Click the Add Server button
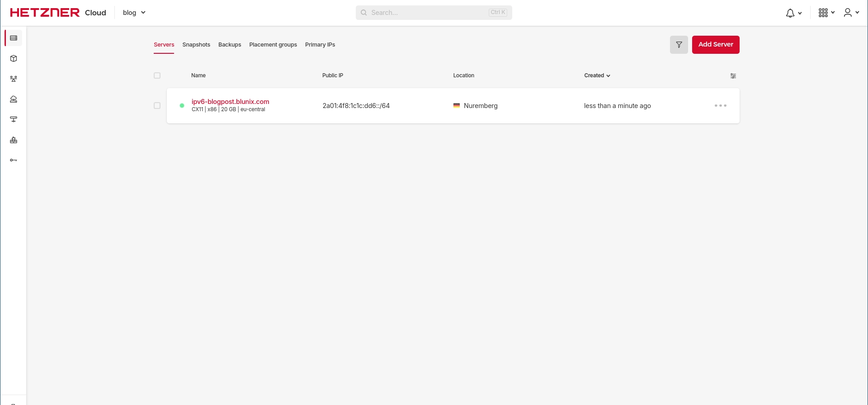 715,45
